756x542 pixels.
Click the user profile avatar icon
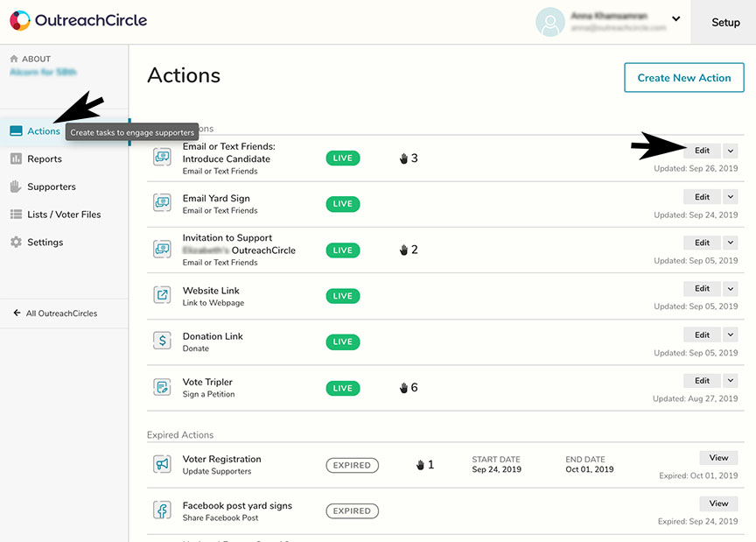point(550,22)
